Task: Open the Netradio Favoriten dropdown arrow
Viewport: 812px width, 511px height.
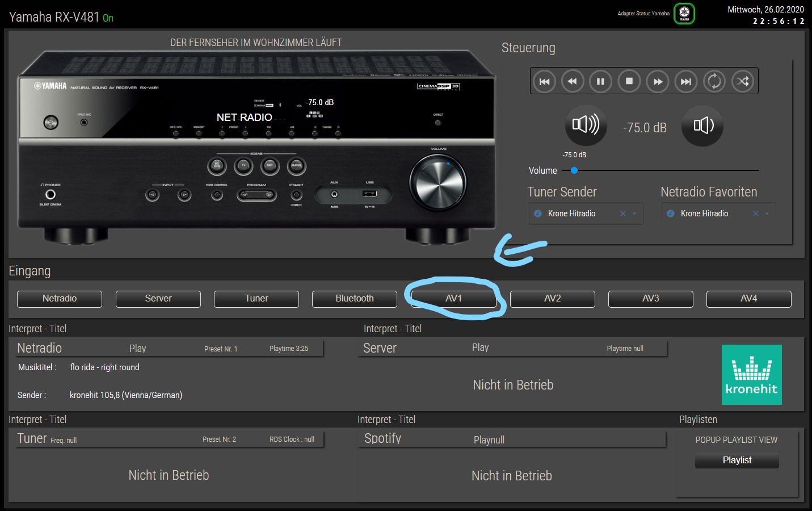Action: (x=767, y=213)
